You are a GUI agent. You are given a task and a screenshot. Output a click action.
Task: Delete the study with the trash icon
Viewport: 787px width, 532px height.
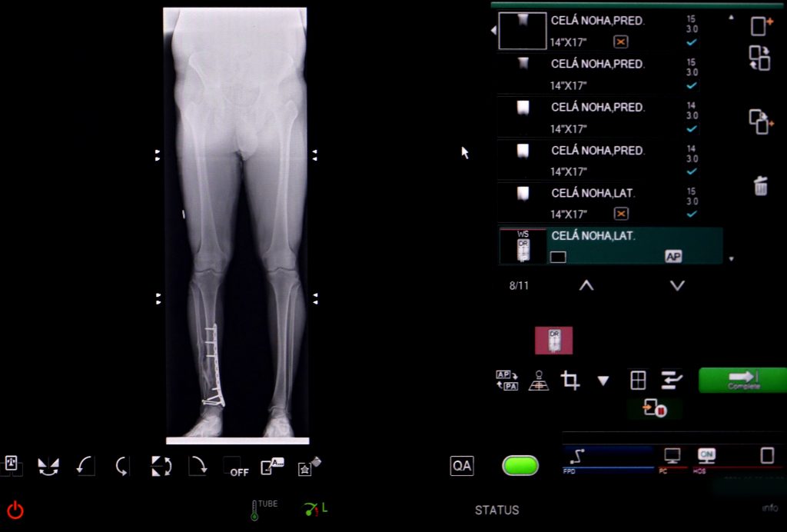click(760, 185)
